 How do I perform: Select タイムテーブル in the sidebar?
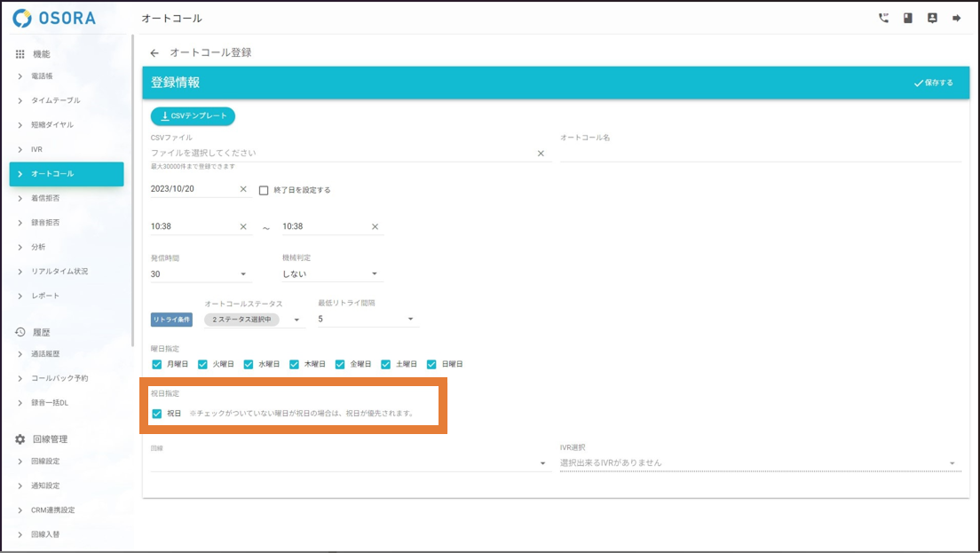(55, 100)
